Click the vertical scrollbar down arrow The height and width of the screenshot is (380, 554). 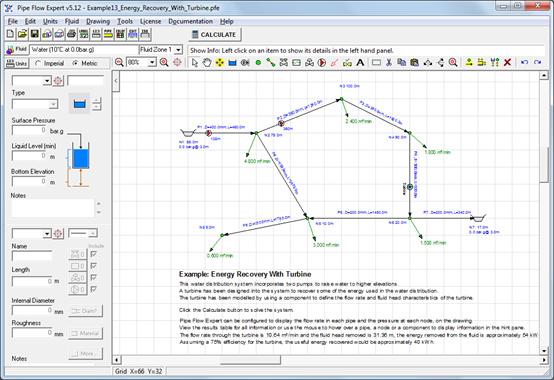pos(543,351)
